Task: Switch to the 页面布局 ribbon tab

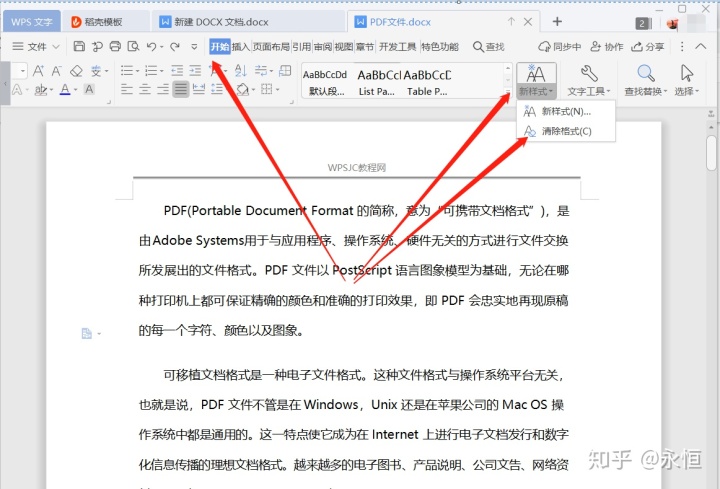Action: pyautogui.click(x=271, y=46)
